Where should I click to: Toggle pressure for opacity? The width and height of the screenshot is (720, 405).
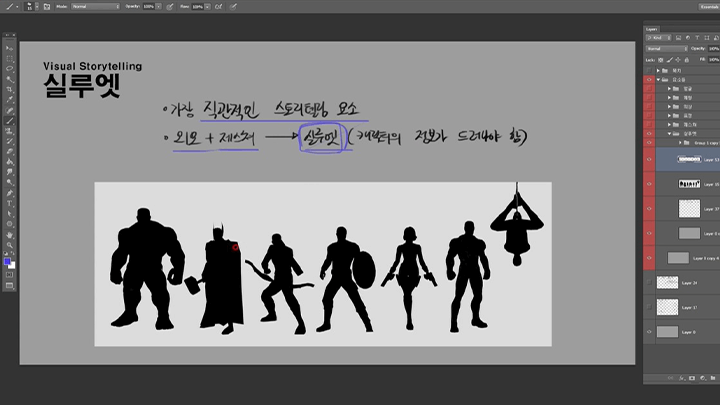click(170, 7)
